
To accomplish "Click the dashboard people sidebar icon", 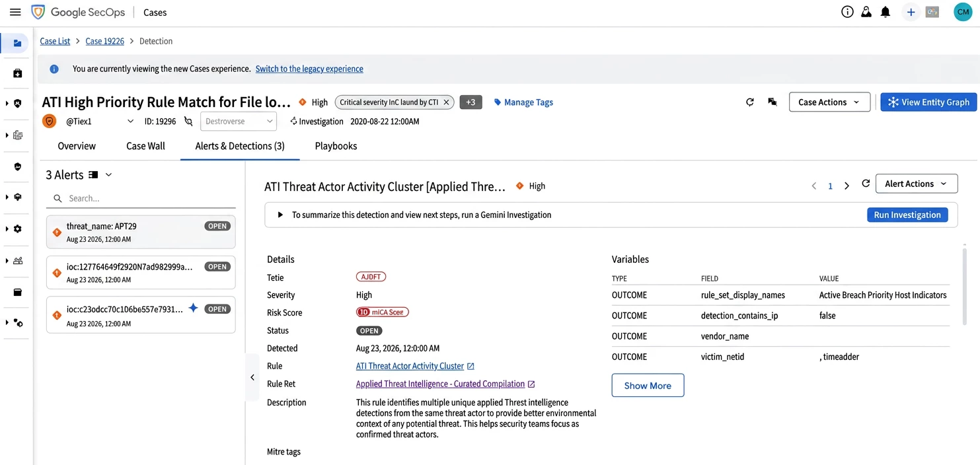I will (x=18, y=260).
